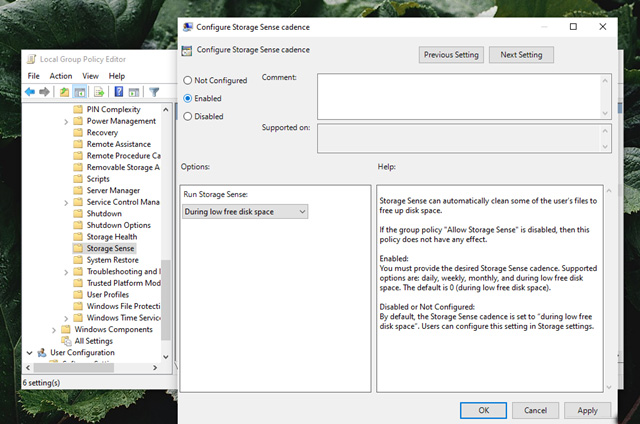
Task: Collapse the User Configuration node
Action: (28, 352)
